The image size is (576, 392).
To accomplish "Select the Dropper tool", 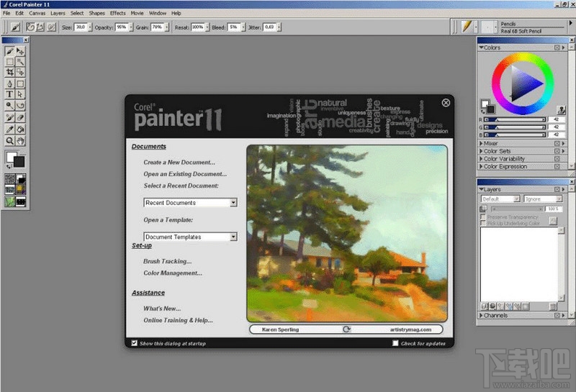I will [10, 129].
